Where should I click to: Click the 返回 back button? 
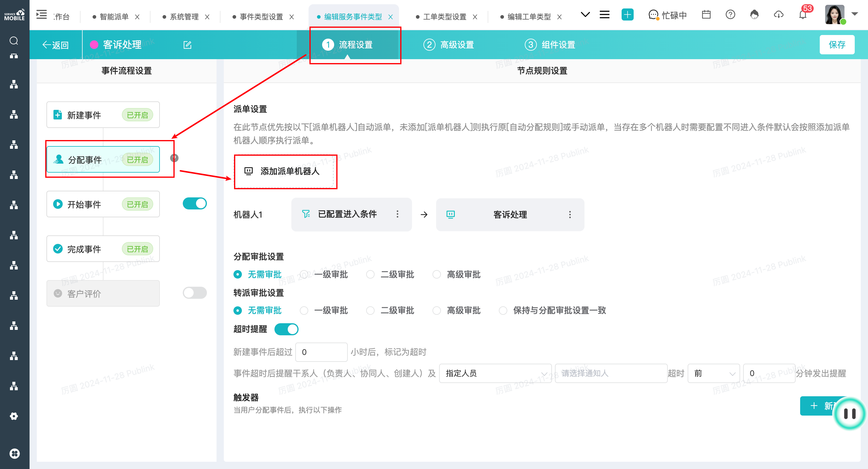tap(55, 45)
